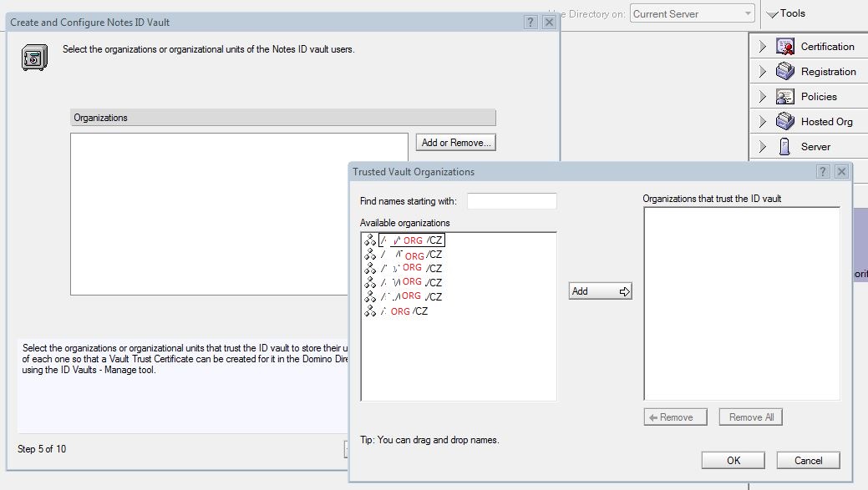Image resolution: width=868 pixels, height=490 pixels.
Task: Click the Organizations column header
Action: pos(283,117)
